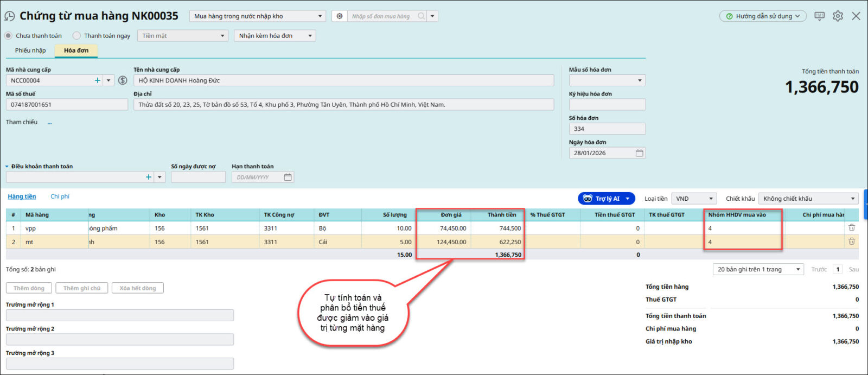Click the dollar icon beside supplier code

click(x=123, y=80)
